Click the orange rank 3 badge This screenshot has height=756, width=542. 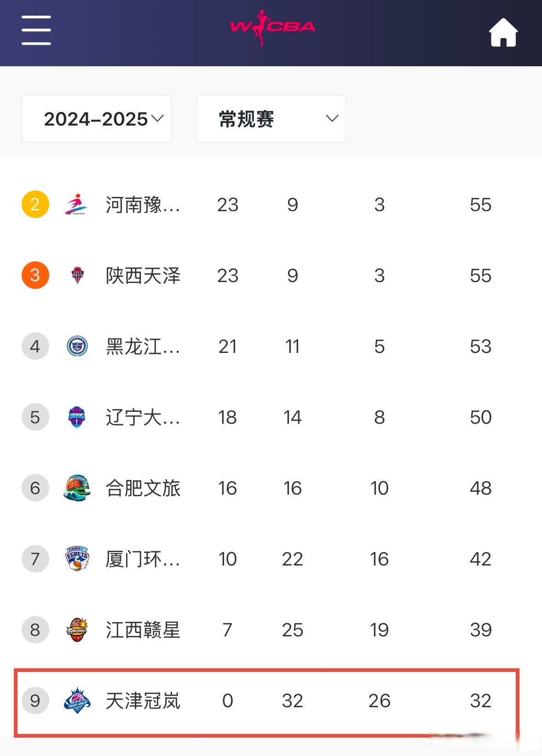35,275
